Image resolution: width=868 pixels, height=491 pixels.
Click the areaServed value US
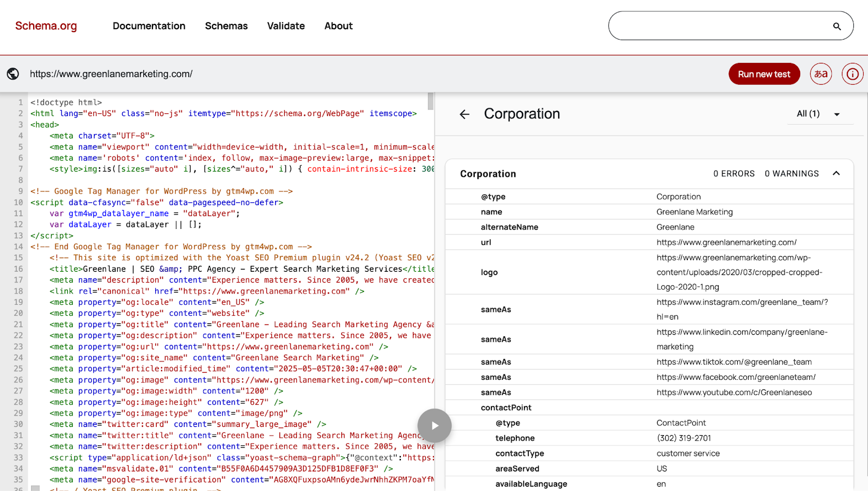pyautogui.click(x=662, y=468)
